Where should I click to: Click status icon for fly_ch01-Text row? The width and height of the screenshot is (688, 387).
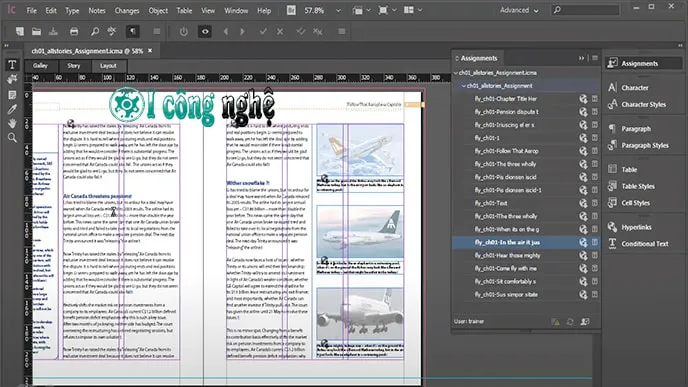click(583, 203)
